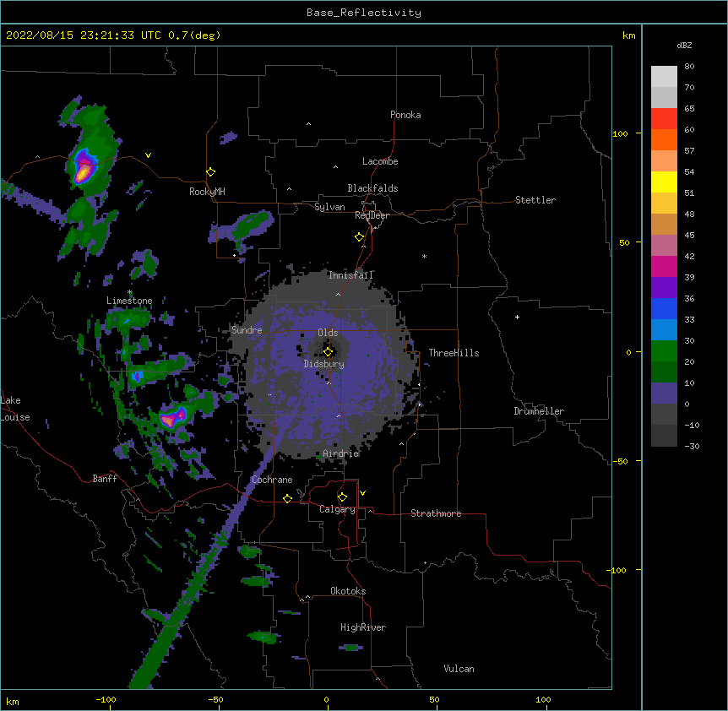Click the intense storm core northwest of RockyMH
The image size is (728, 711).
(x=83, y=173)
